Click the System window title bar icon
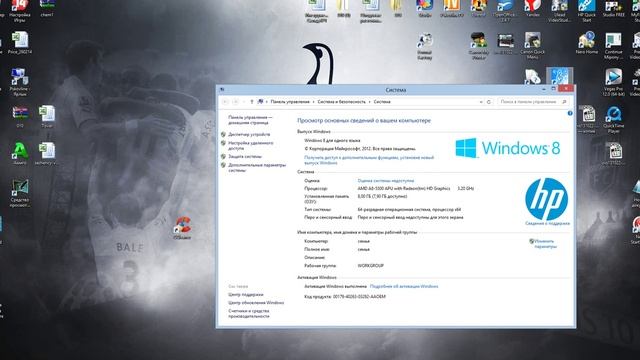The width and height of the screenshot is (640, 360). click(222, 89)
